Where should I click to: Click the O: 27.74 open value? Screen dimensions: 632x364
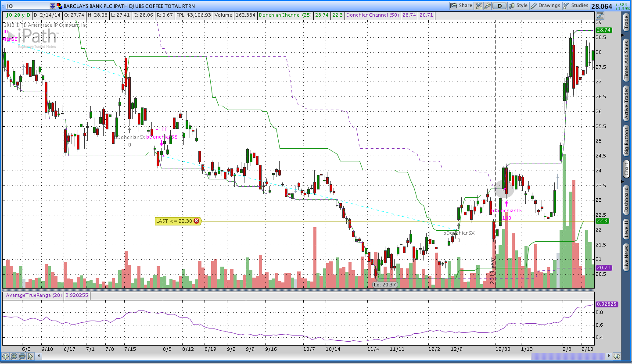click(x=75, y=15)
